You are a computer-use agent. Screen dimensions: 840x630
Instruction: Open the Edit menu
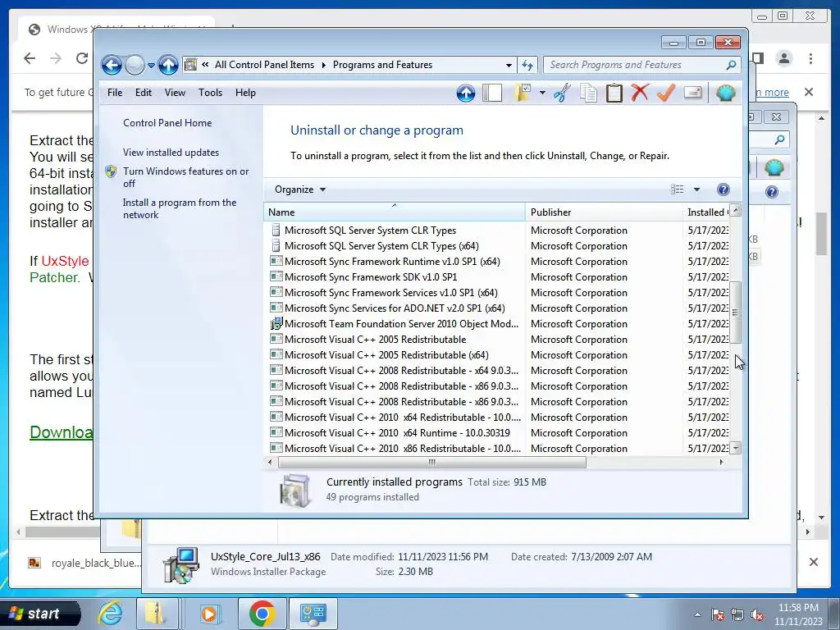pos(143,93)
